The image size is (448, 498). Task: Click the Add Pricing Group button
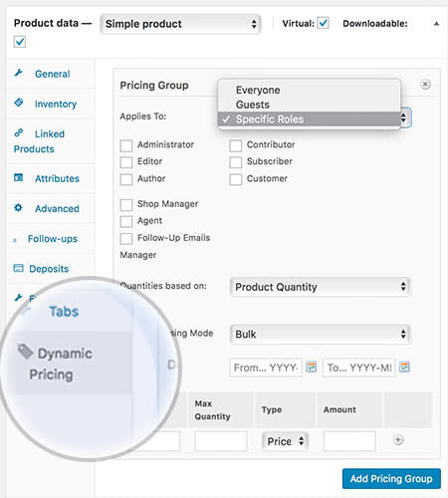tap(391, 479)
